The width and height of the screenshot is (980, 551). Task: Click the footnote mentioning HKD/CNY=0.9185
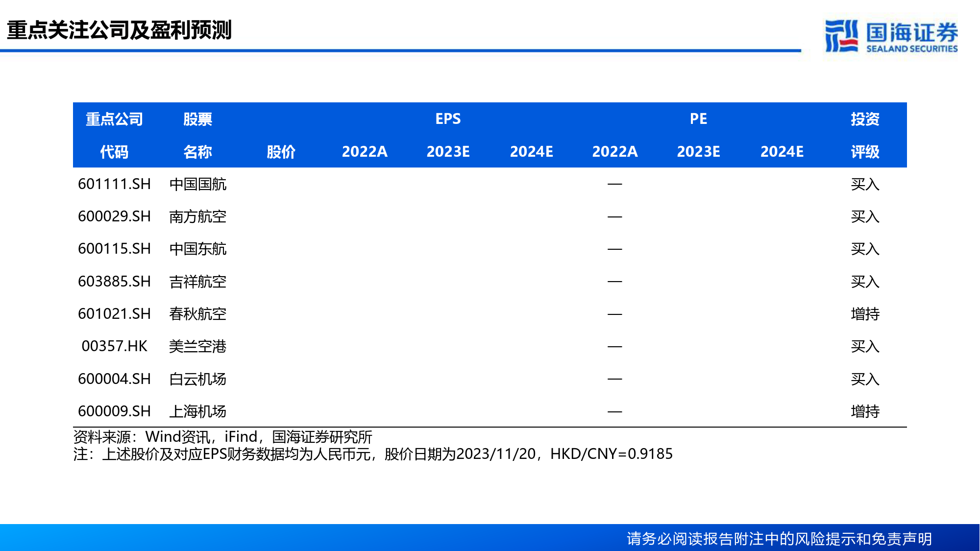tap(373, 454)
